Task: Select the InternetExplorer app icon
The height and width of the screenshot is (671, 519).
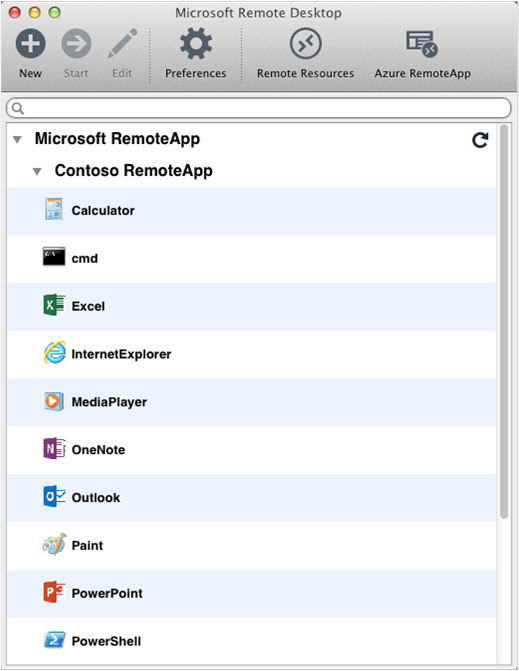Action: pyautogui.click(x=55, y=353)
